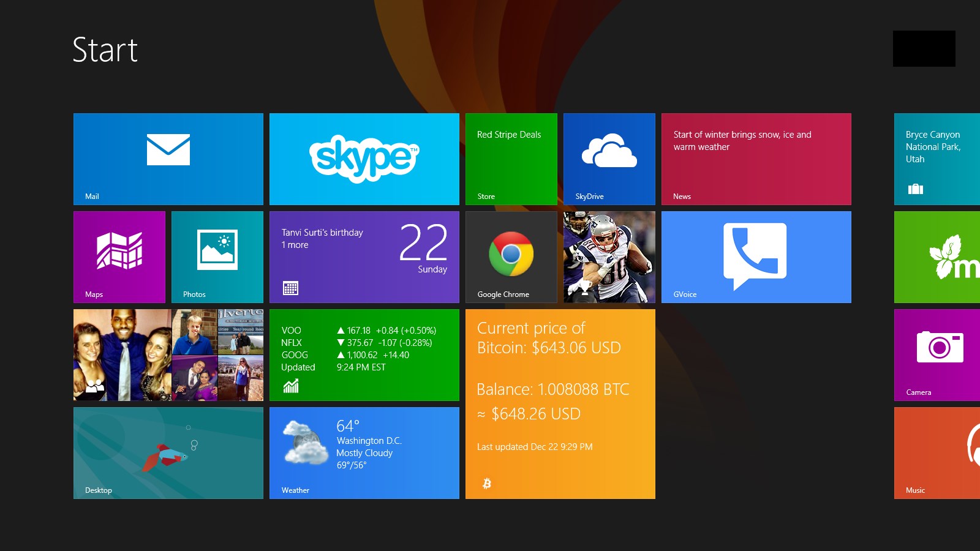The image size is (980, 551).
Task: Click the "1 more" events text
Action: click(x=295, y=245)
